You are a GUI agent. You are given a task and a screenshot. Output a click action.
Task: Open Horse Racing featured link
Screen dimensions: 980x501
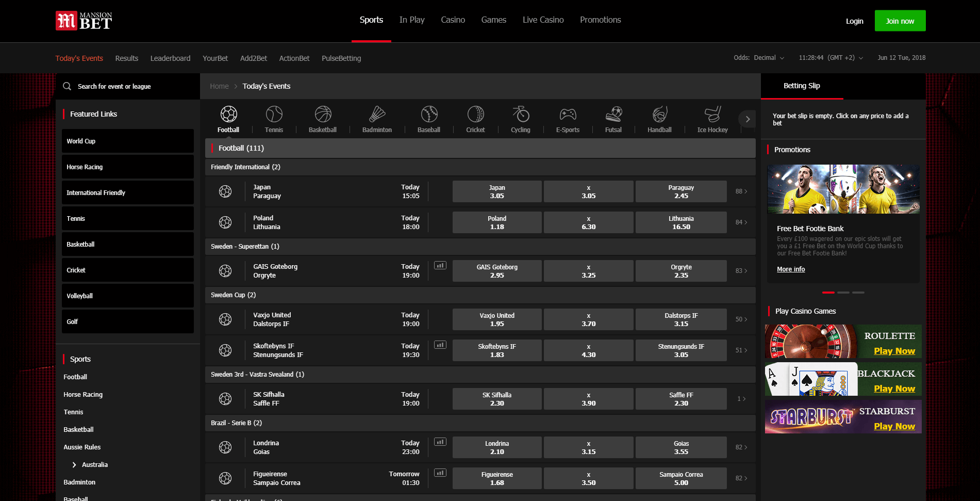click(x=128, y=167)
